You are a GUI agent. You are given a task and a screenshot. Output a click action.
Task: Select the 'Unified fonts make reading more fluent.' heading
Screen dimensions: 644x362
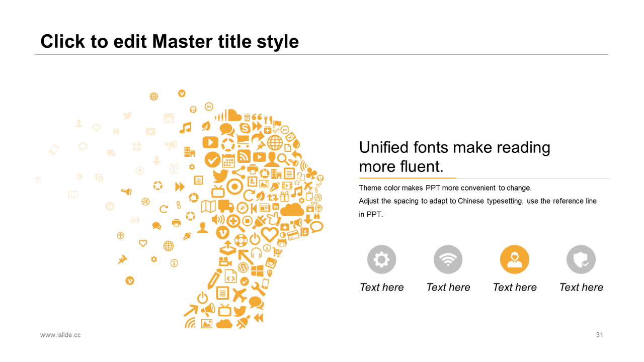coord(455,156)
